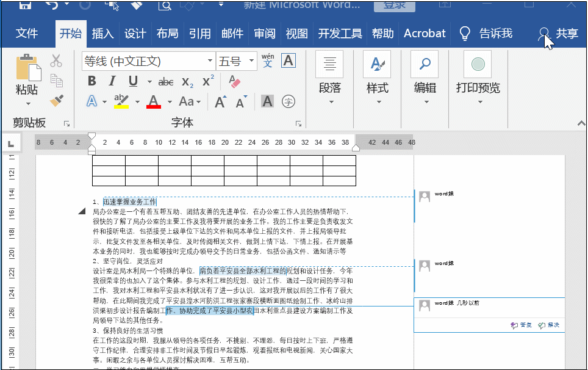The height and width of the screenshot is (370, 588).
Task: Collapse the ribbon with the chevron
Action: pos(581,123)
